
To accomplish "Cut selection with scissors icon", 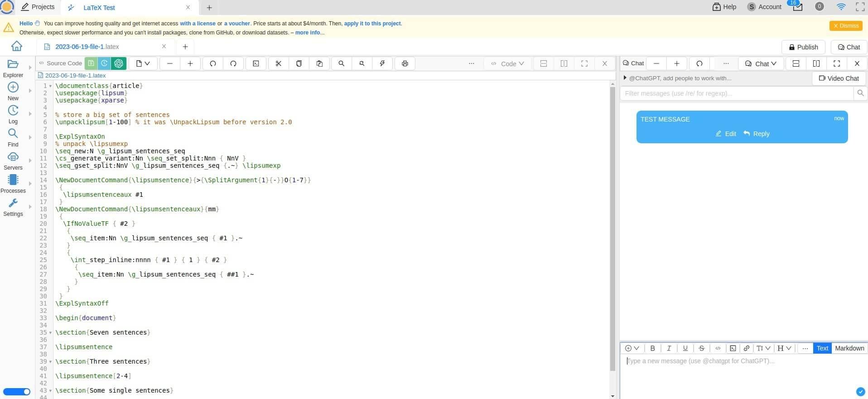I will (279, 63).
